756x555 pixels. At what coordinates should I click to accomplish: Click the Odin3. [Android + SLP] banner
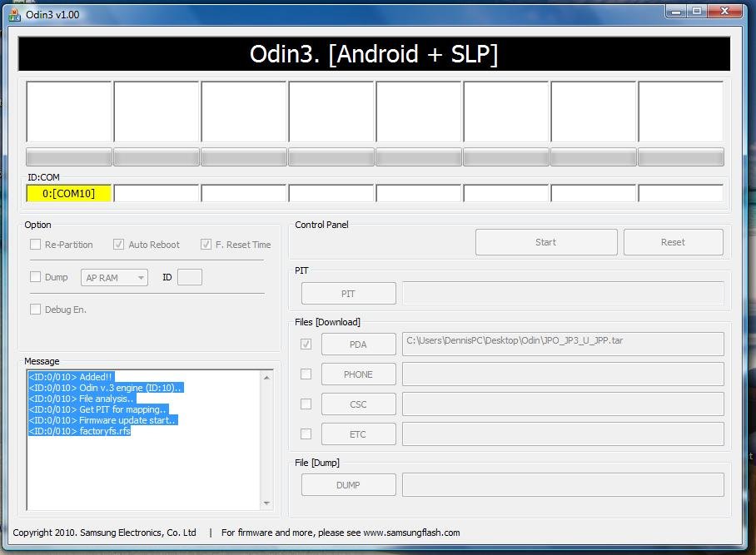click(x=374, y=53)
